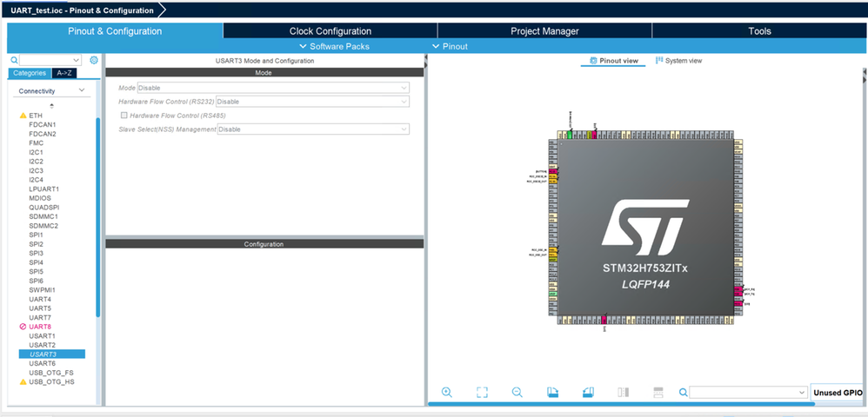The width and height of the screenshot is (868, 417).
Task: Open the pin search combo box
Action: tap(749, 392)
